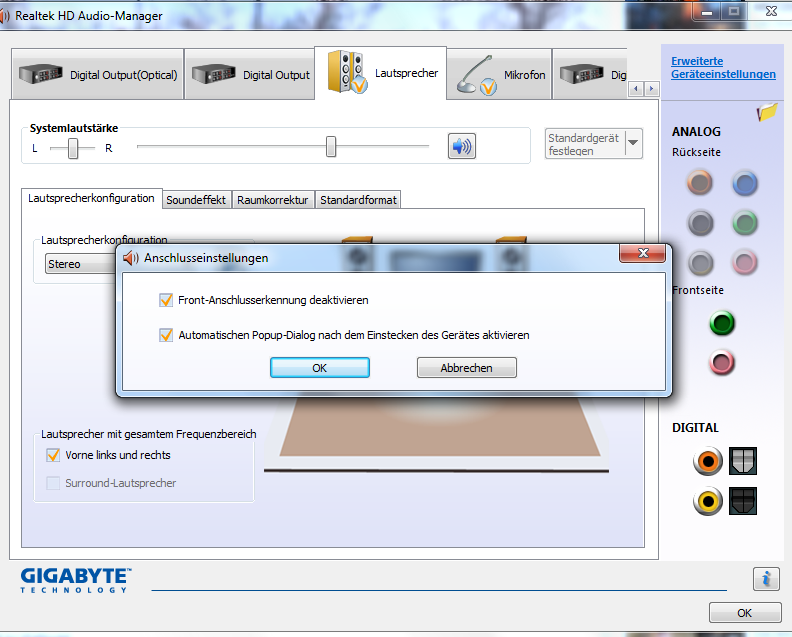Toggle Front-Anschlusserkennung deaktivieren checkbox

click(x=166, y=300)
